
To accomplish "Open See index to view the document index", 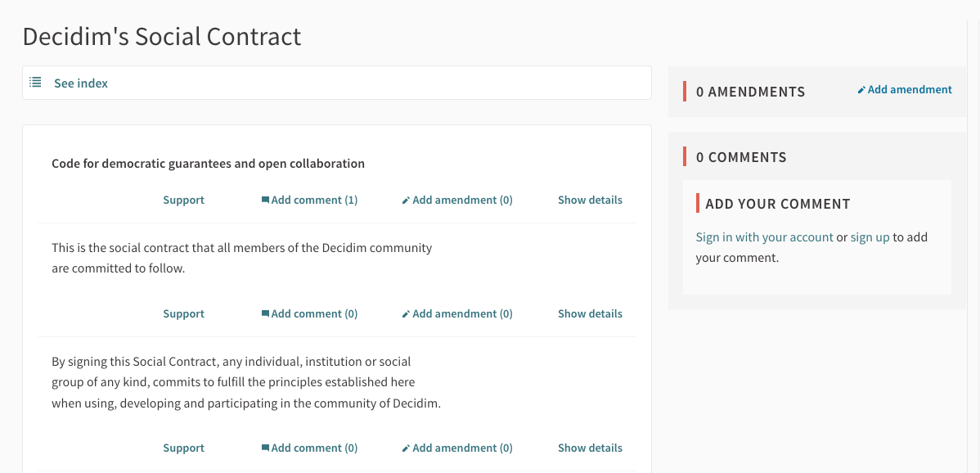I will (x=79, y=82).
